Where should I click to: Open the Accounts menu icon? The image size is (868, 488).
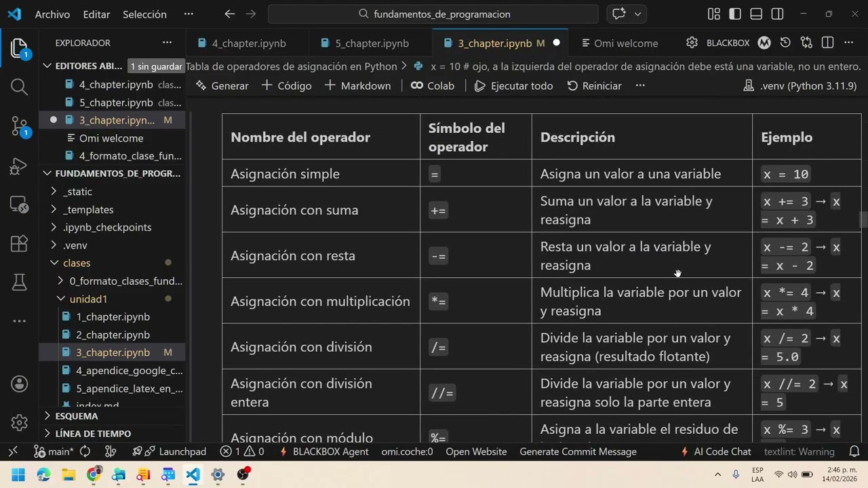19,384
